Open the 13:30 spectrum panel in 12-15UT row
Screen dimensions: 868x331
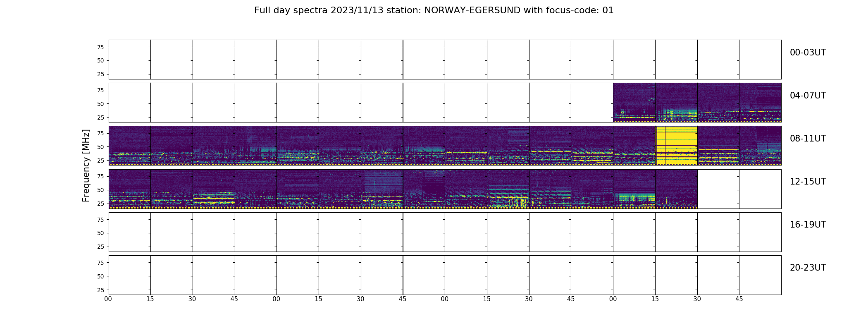click(382, 189)
